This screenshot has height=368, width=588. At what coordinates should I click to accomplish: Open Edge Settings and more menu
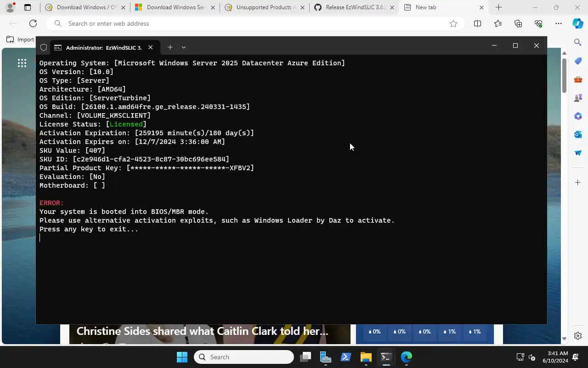[x=558, y=23]
